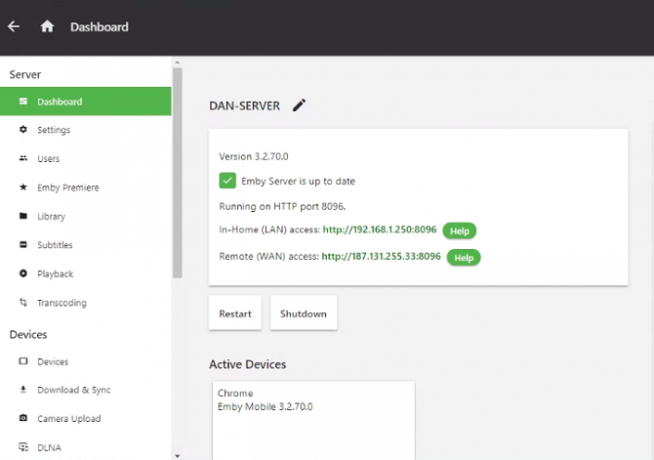Click the sidebar scroll down arrow
This screenshot has width=654, height=460.
177,456
